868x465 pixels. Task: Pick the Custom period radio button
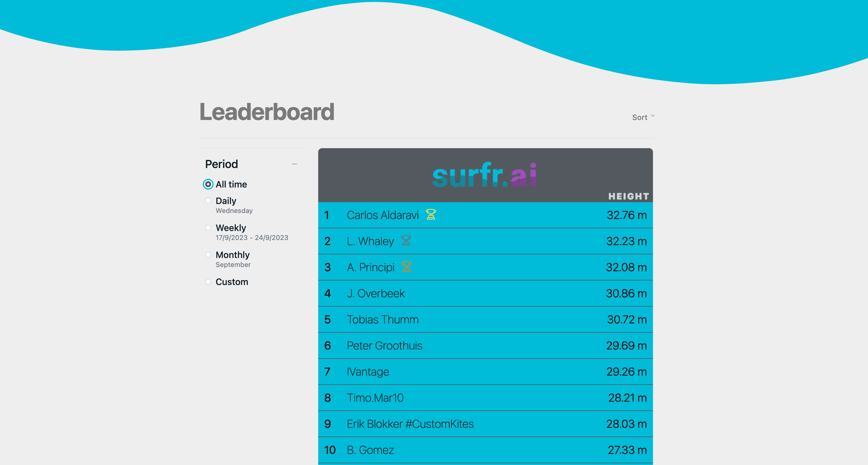208,282
